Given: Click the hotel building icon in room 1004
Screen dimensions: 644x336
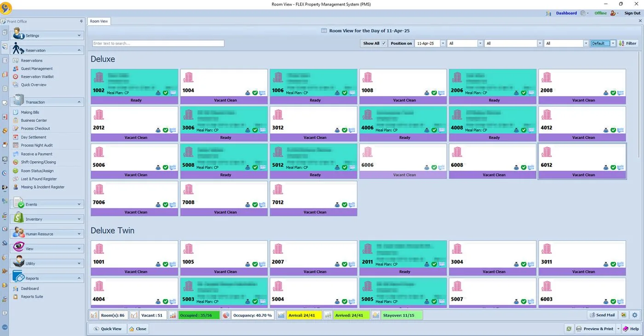Looking at the screenshot, I should point(188,77).
